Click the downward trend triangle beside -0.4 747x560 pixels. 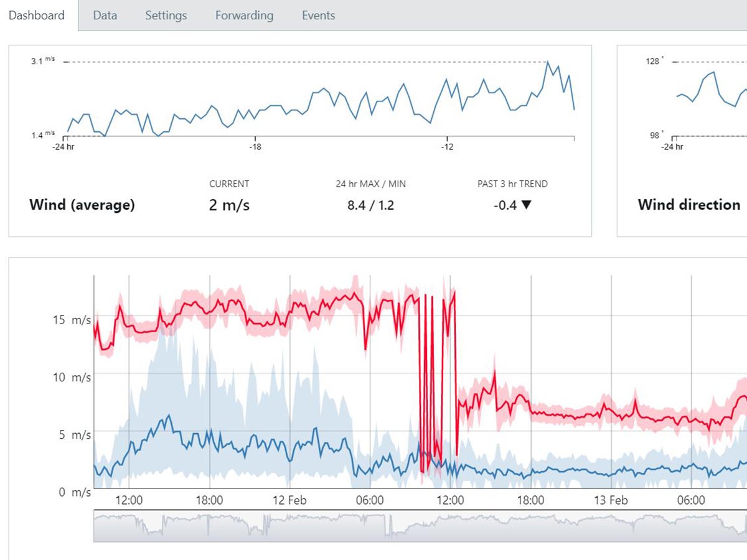tap(527, 205)
